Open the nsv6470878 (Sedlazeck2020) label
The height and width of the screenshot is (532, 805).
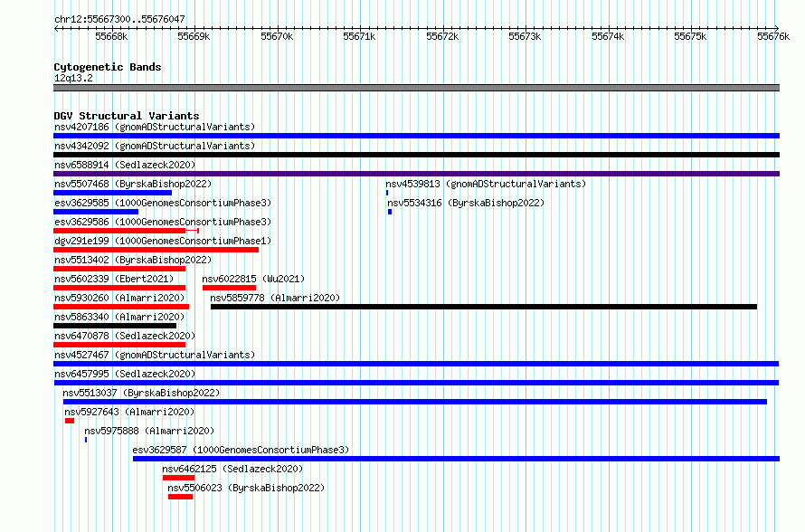(125, 336)
